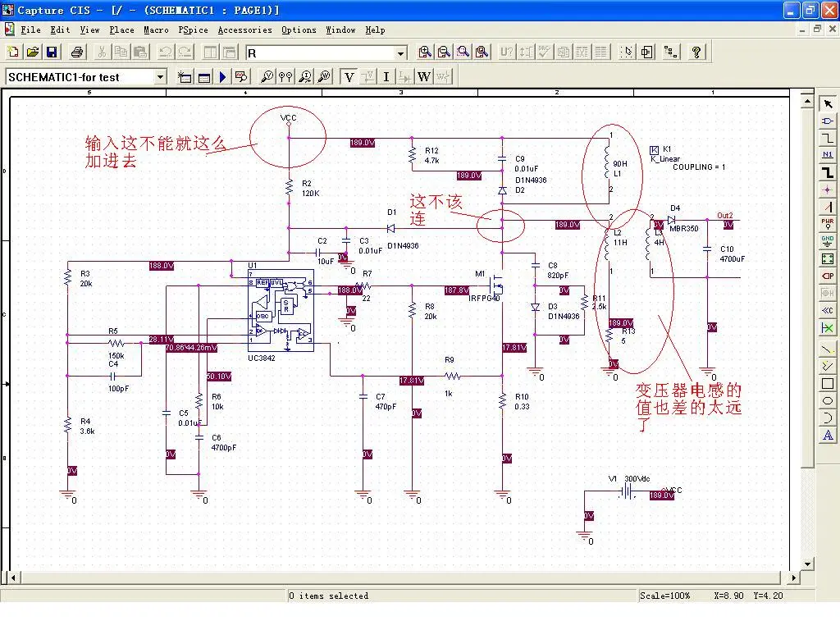Open the Accessories menu
Image resolution: width=840 pixels, height=630 pixels.
point(244,30)
